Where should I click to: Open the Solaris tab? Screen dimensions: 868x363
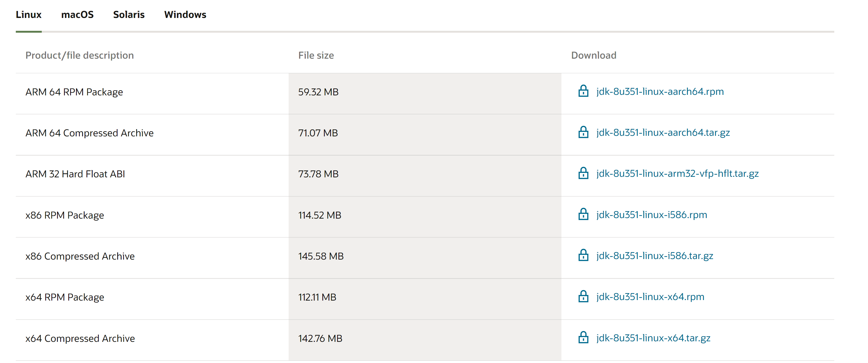tap(129, 15)
